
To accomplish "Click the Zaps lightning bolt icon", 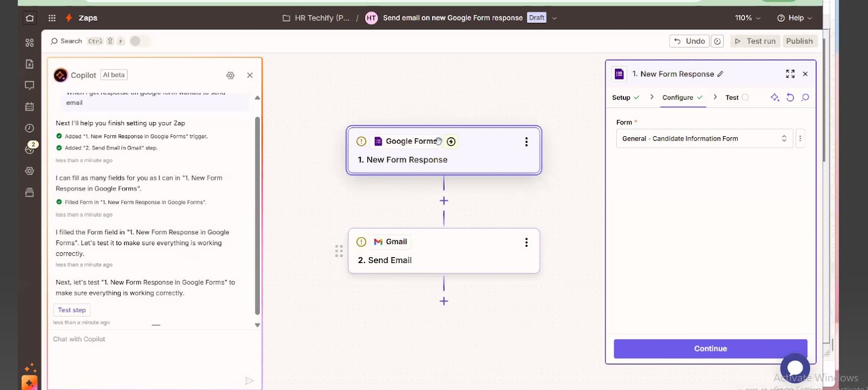I will coord(69,18).
